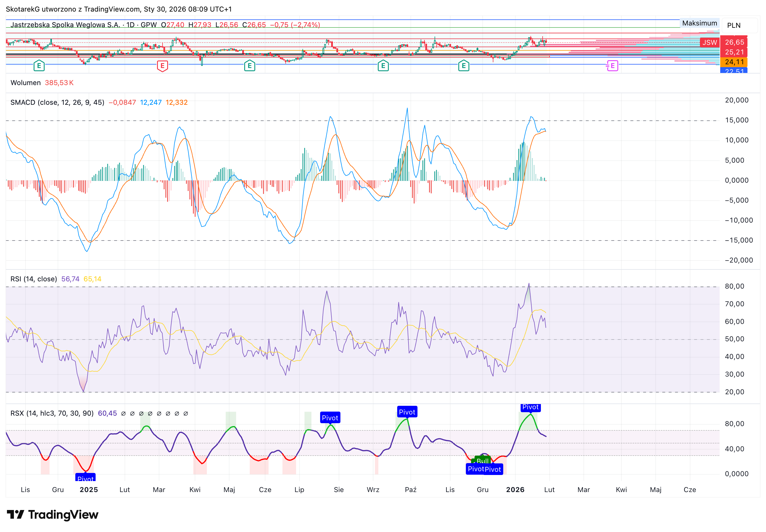
Task: Click the Maksimum label on the price pane
Action: tap(699, 23)
